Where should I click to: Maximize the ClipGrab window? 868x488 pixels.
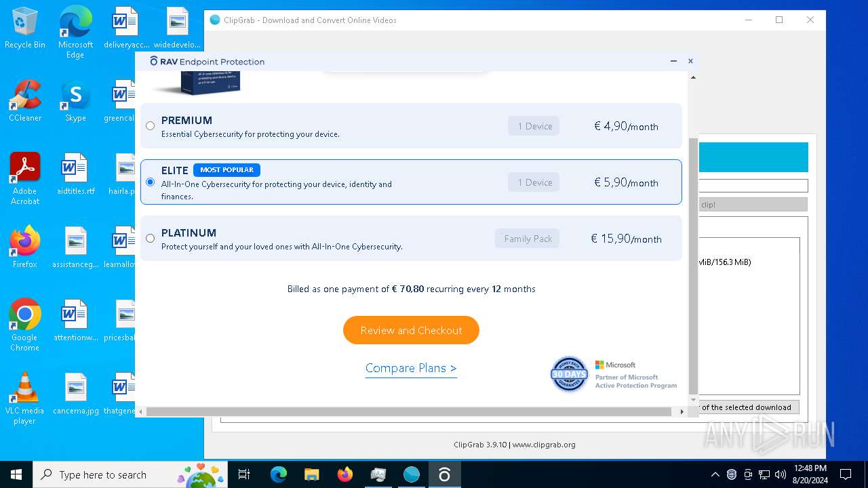[x=779, y=20]
